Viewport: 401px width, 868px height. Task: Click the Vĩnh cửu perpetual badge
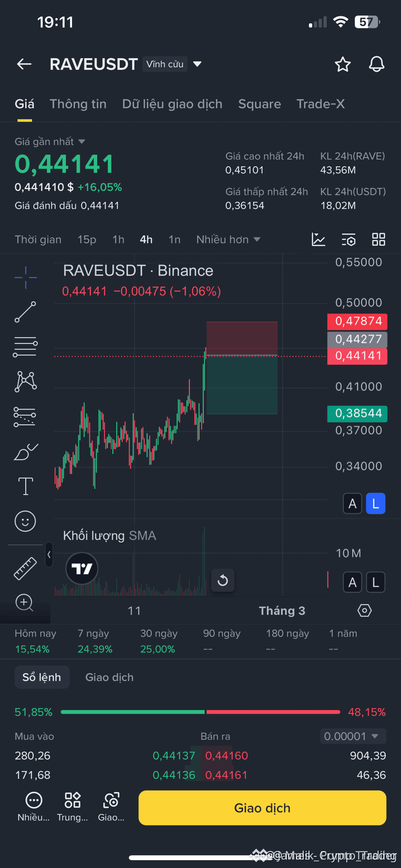click(165, 64)
